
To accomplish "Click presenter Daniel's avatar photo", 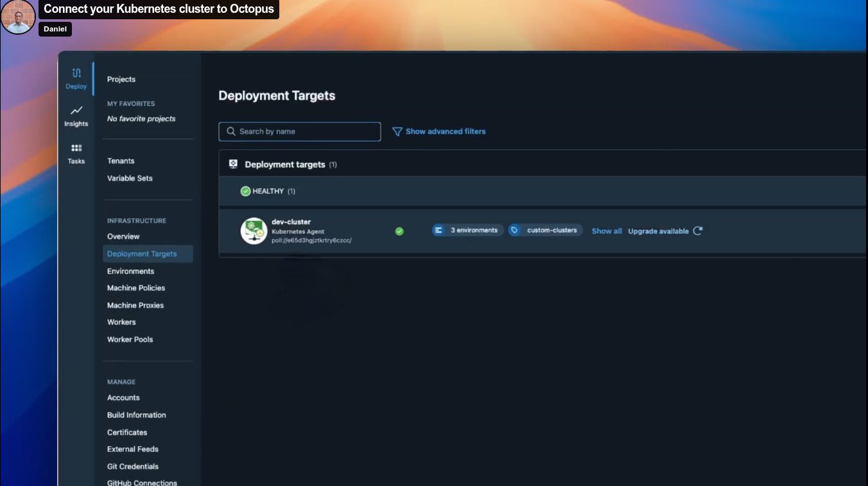I will tap(18, 17).
